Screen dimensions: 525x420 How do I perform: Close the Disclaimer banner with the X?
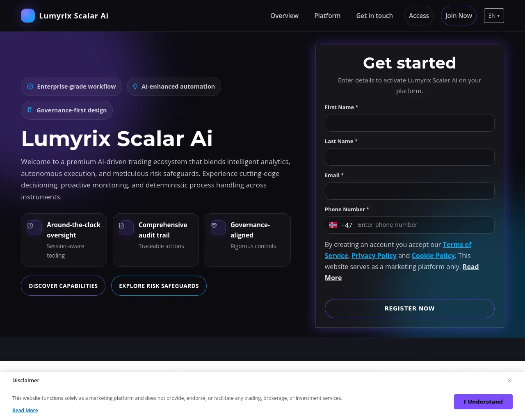(509, 380)
